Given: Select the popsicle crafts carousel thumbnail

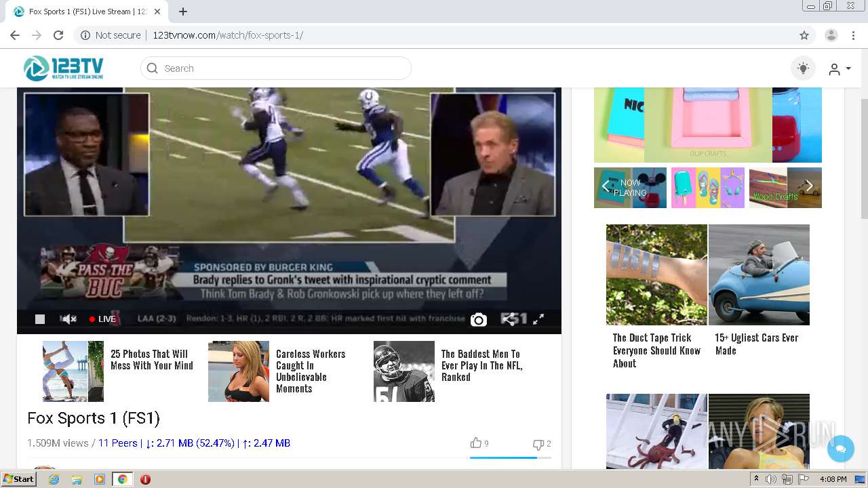Looking at the screenshot, I should pos(708,188).
